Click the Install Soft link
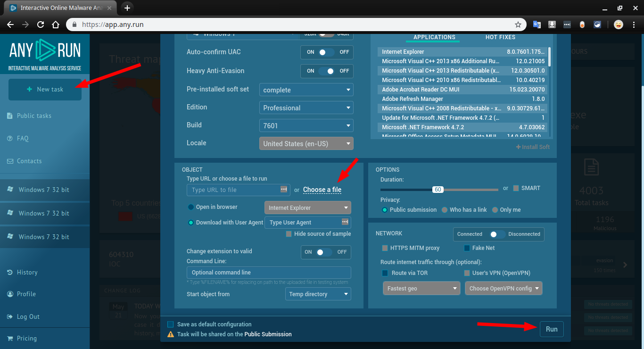The width and height of the screenshot is (644, 349). tap(533, 147)
